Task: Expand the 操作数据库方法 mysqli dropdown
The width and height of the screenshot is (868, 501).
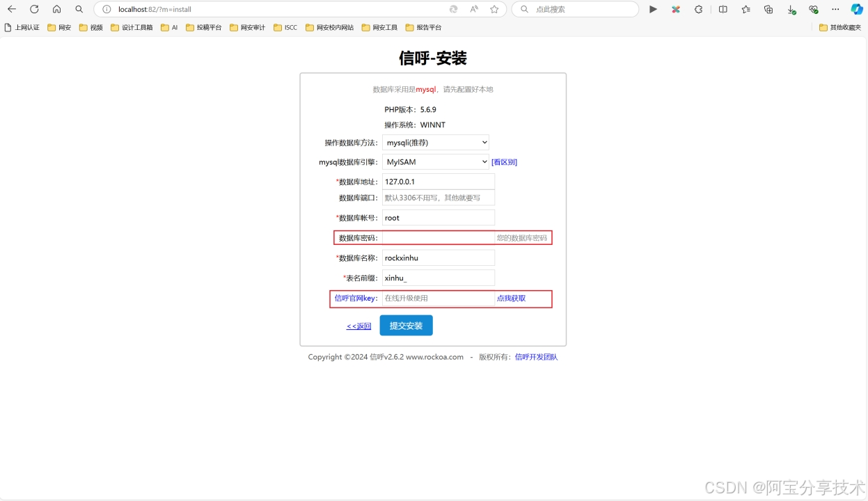Action: [436, 143]
